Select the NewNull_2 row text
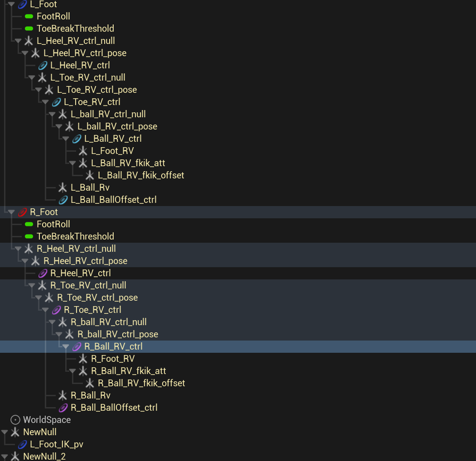This screenshot has width=476, height=461. [44, 456]
